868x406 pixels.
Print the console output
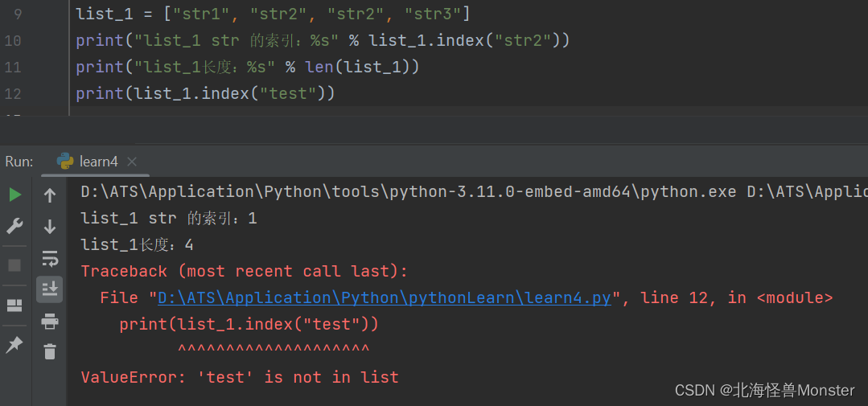click(x=50, y=320)
